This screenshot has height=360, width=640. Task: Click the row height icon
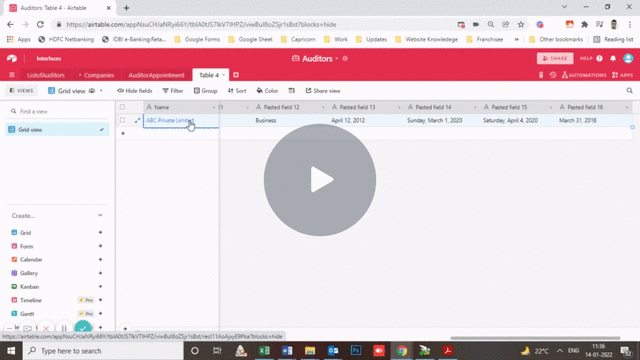click(x=291, y=91)
